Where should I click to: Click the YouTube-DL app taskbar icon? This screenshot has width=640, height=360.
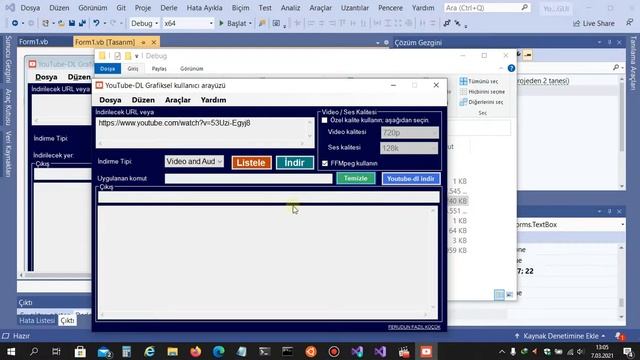tap(426, 351)
